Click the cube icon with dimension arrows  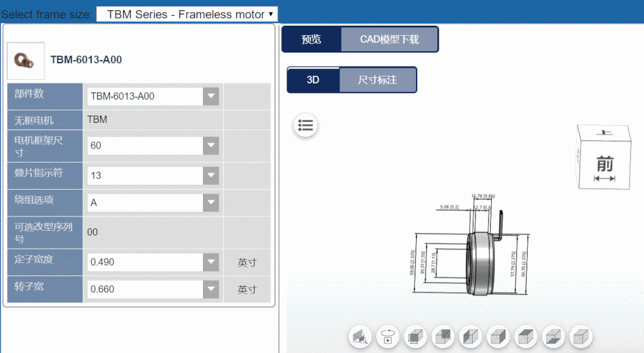pos(415,337)
